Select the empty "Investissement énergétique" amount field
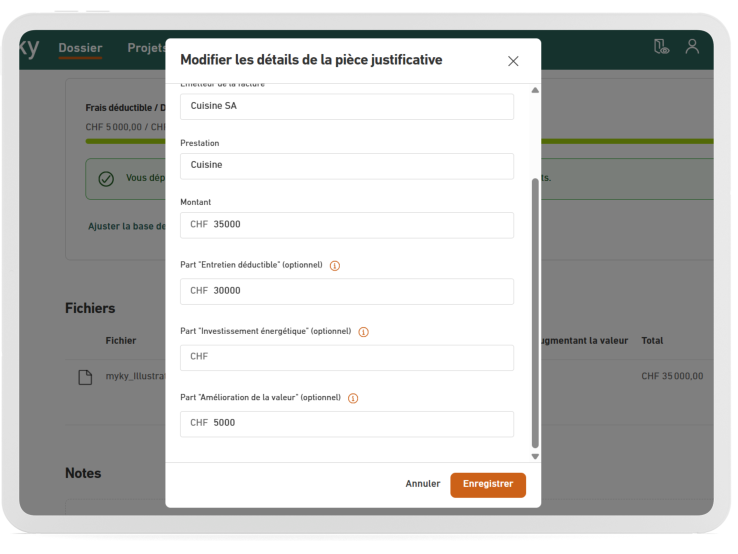 (x=346, y=357)
